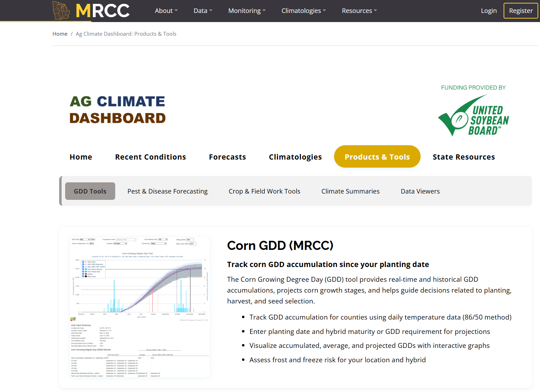The width and height of the screenshot is (540, 392).
Task: Expand the Climatologies header dropdown
Action: (x=304, y=11)
